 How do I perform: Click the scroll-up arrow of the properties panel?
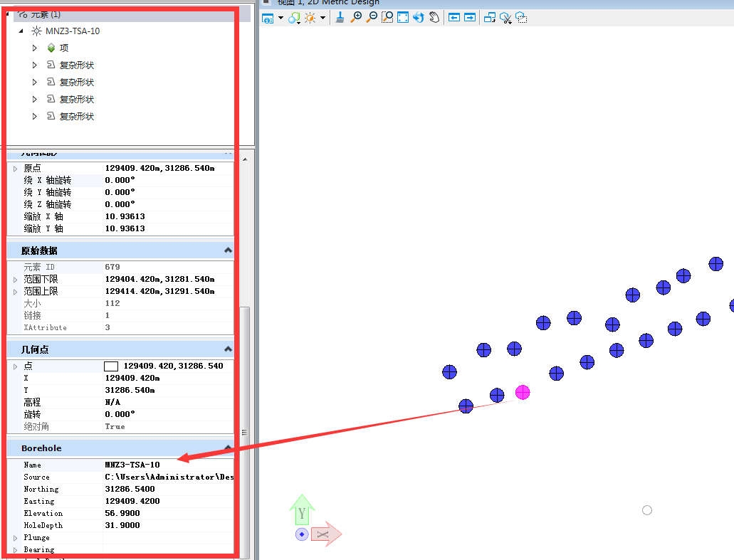tap(245, 159)
